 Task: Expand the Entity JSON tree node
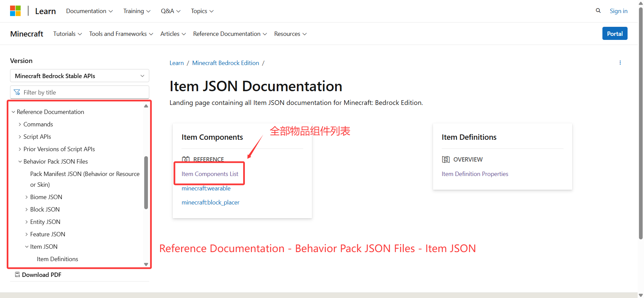click(26, 222)
